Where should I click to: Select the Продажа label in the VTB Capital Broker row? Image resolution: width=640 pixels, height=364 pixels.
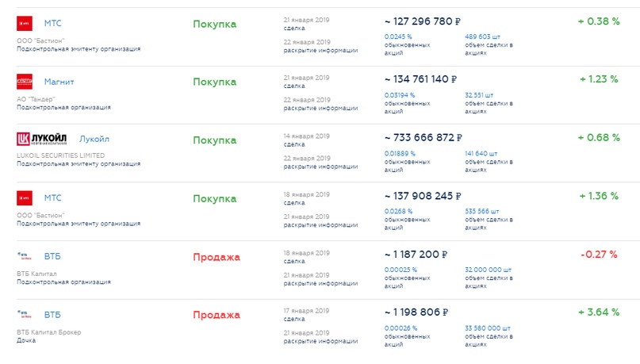[x=216, y=315]
